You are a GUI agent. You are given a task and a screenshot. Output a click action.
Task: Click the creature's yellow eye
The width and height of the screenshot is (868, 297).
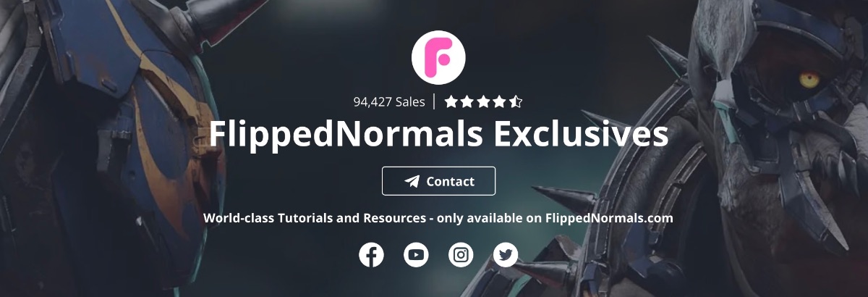(809, 78)
